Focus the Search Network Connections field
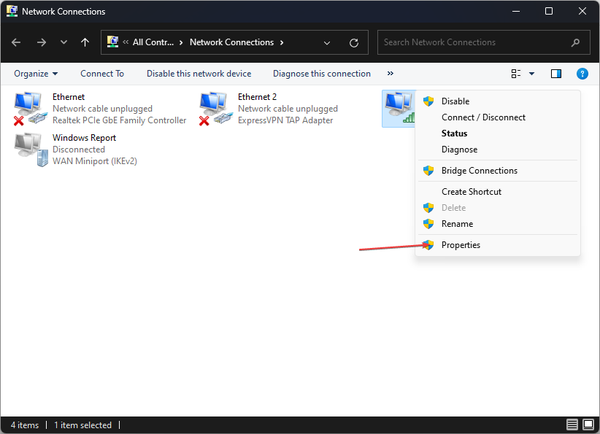 (x=484, y=42)
